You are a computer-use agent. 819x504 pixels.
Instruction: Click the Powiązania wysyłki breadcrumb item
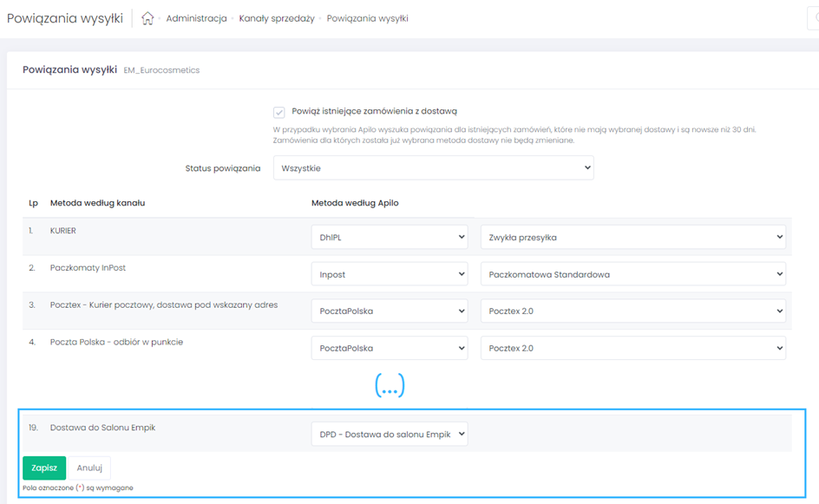pyautogui.click(x=367, y=18)
